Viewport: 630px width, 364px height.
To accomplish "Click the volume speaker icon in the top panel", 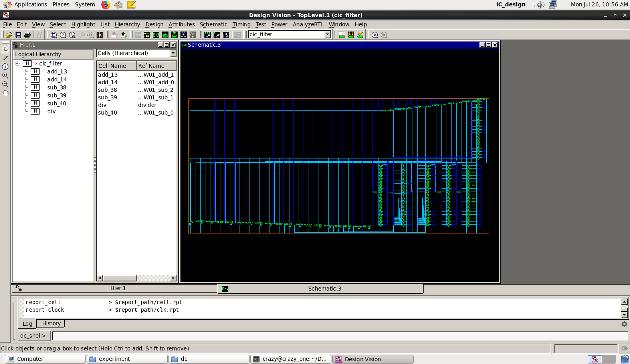I will pos(541,4).
